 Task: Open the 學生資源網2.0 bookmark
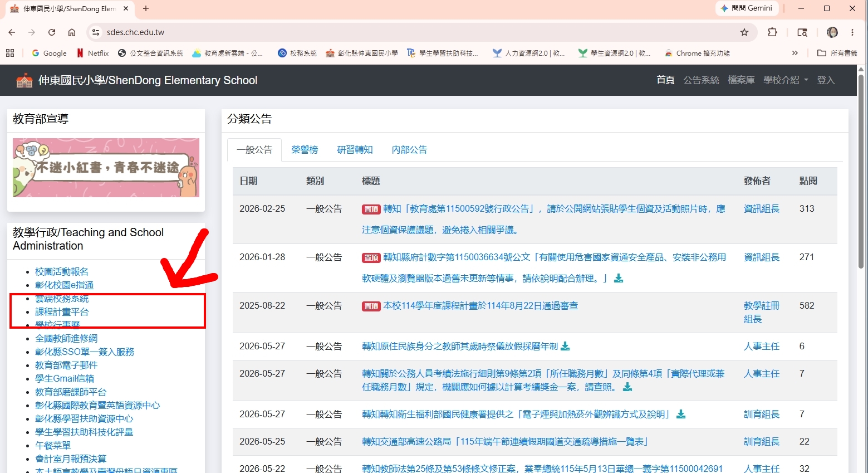click(615, 53)
